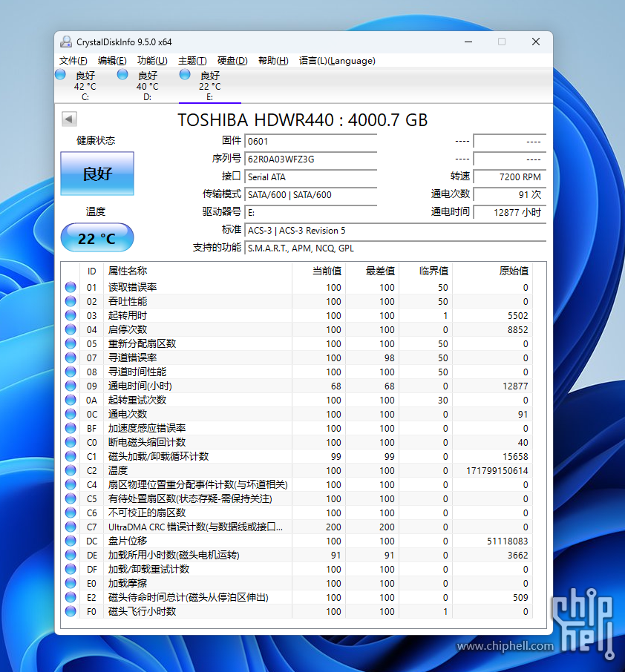Click the 加载摩擦 attribute name
Image resolution: width=625 pixels, height=672 pixels.
click(128, 583)
